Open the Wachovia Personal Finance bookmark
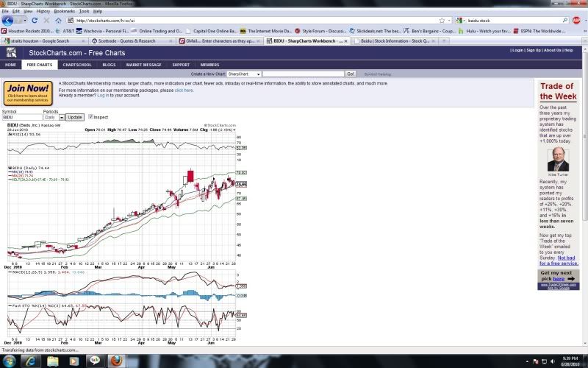Image resolution: width=588 pixels, height=368 pixels. pos(102,31)
